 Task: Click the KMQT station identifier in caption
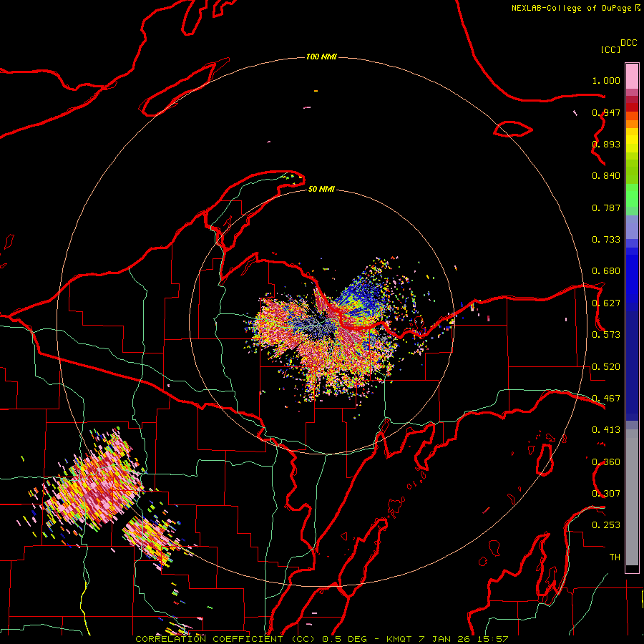click(x=399, y=639)
